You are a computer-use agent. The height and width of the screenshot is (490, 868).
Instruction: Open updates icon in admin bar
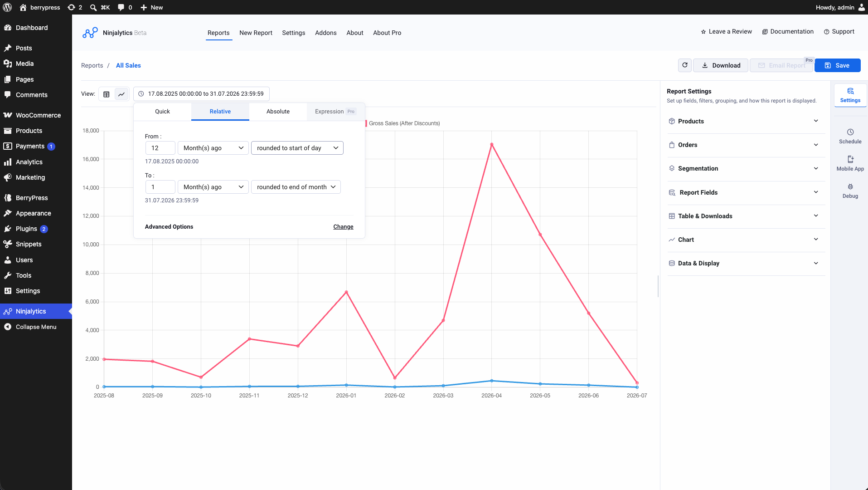(75, 7)
